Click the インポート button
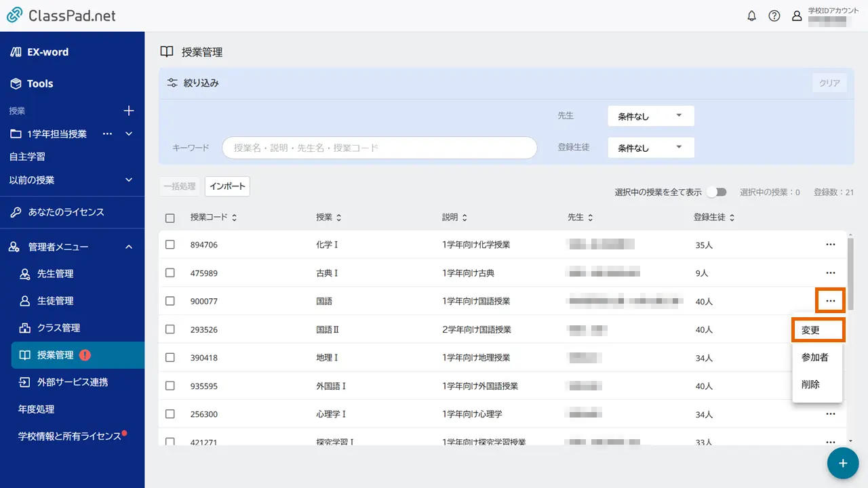The image size is (868, 488). coord(227,186)
